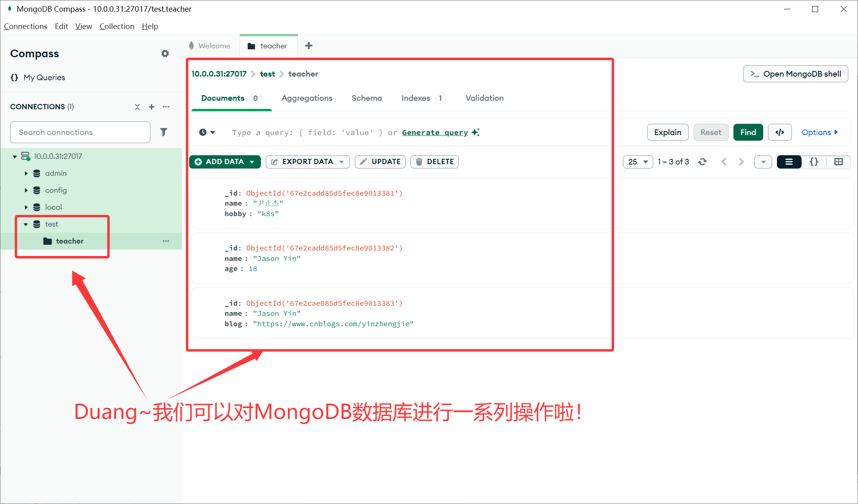
Task: Open export query to language icon
Action: (x=780, y=132)
